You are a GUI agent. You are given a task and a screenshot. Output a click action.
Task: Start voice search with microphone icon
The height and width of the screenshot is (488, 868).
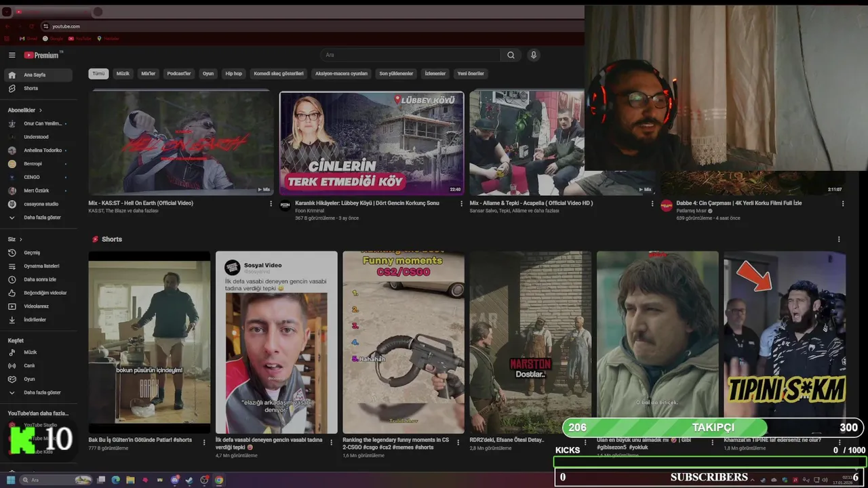click(534, 55)
